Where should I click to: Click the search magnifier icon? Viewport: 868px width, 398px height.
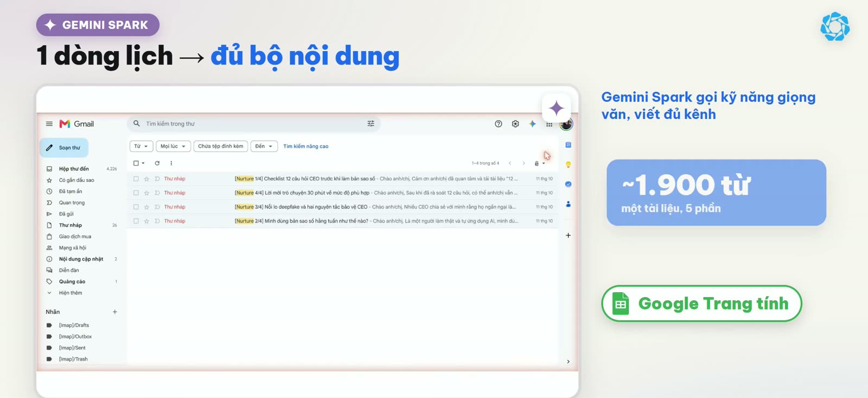coord(137,124)
